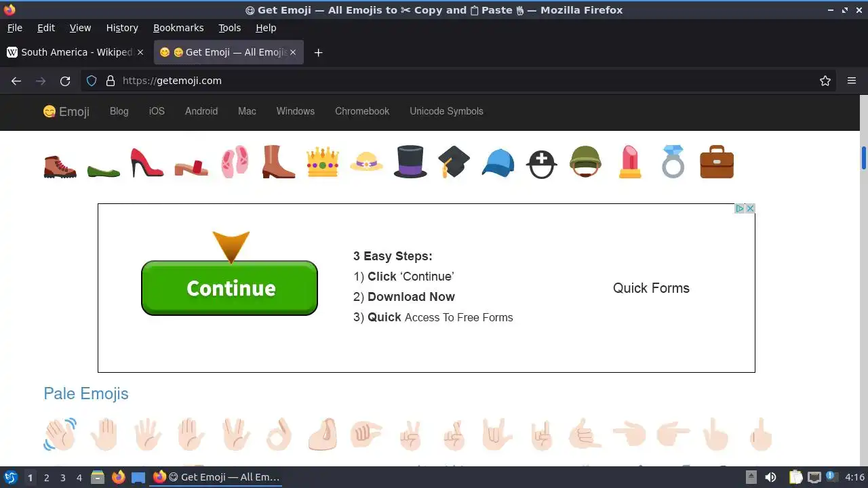Copy the graduation cap emoji
This screenshot has height=488, width=868.
tap(454, 163)
